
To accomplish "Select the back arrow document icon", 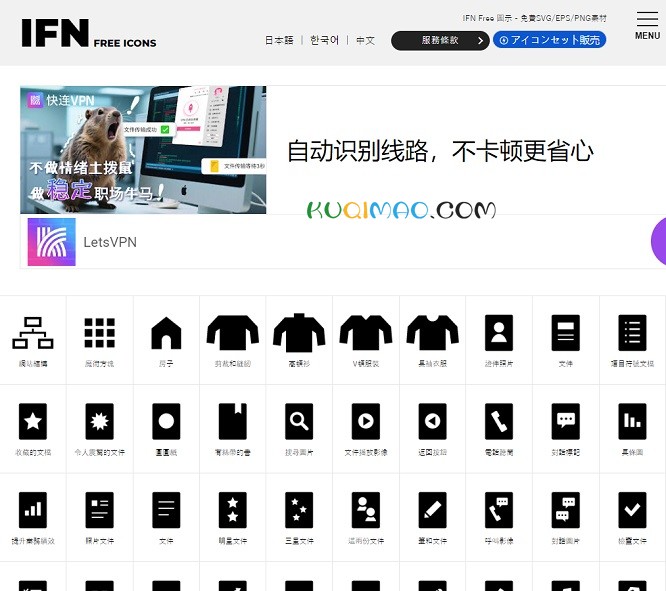I will [432, 421].
